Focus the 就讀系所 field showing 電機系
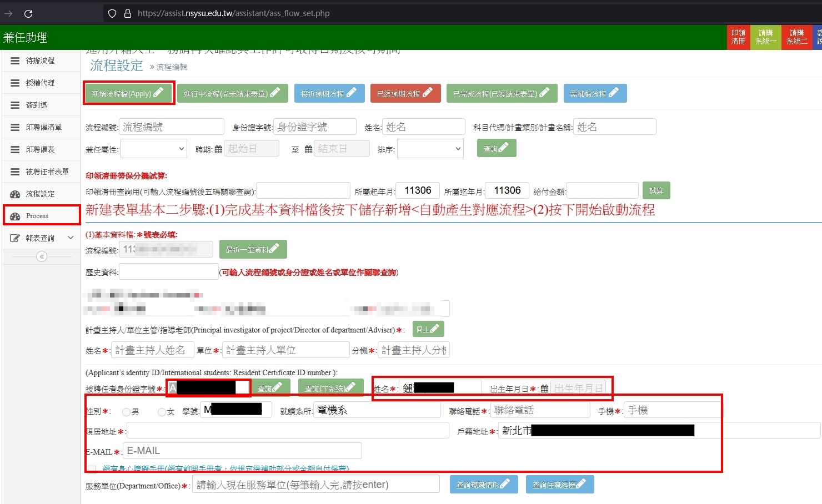This screenshot has height=504, width=822. click(x=377, y=410)
